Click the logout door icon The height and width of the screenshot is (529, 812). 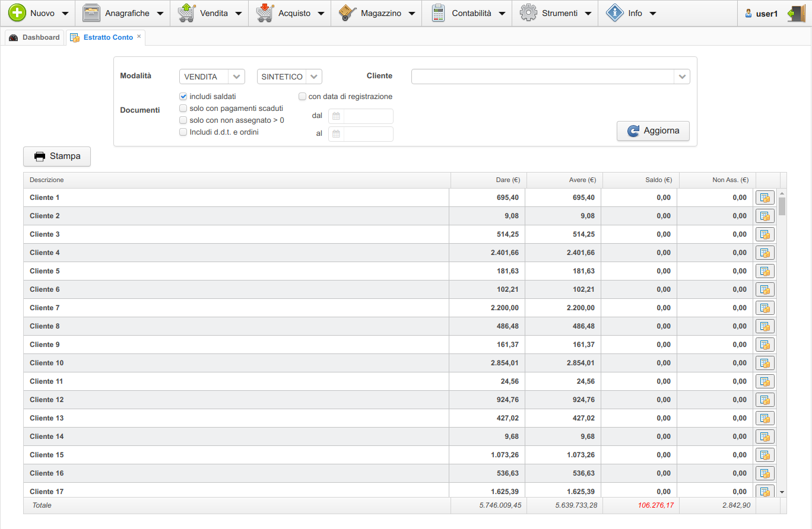pyautogui.click(x=797, y=13)
